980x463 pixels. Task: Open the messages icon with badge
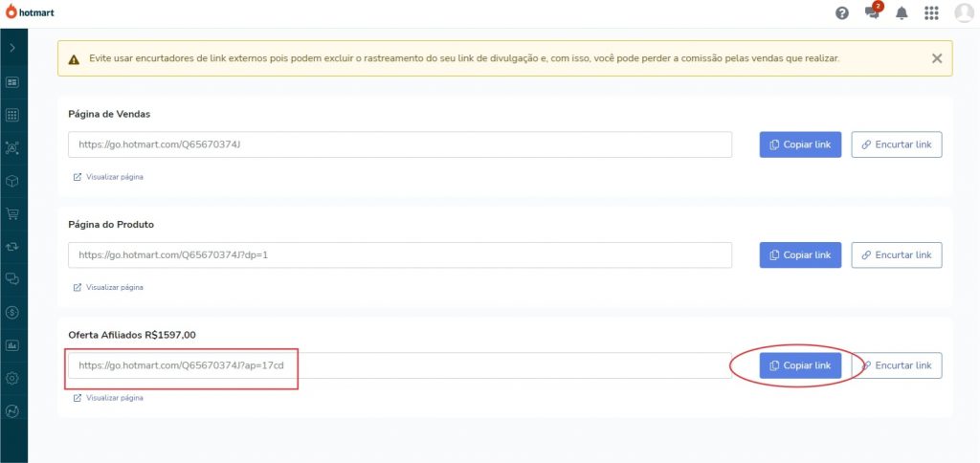click(873, 12)
